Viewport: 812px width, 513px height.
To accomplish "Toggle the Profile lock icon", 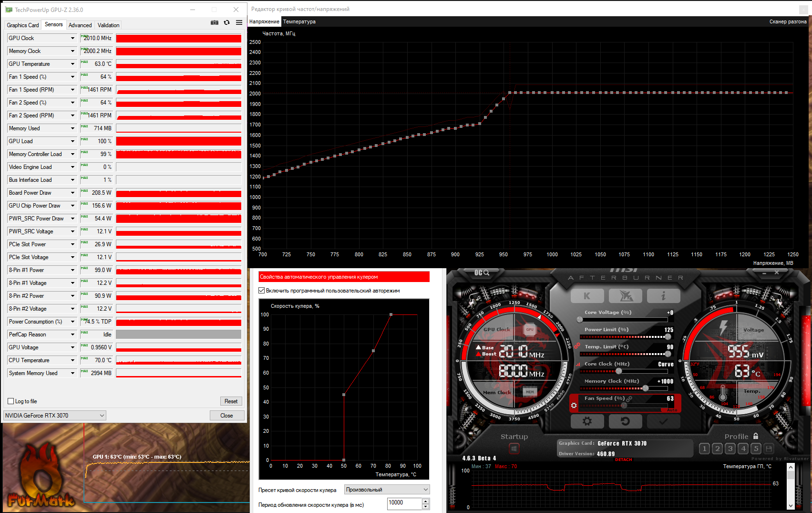I will 756,436.
